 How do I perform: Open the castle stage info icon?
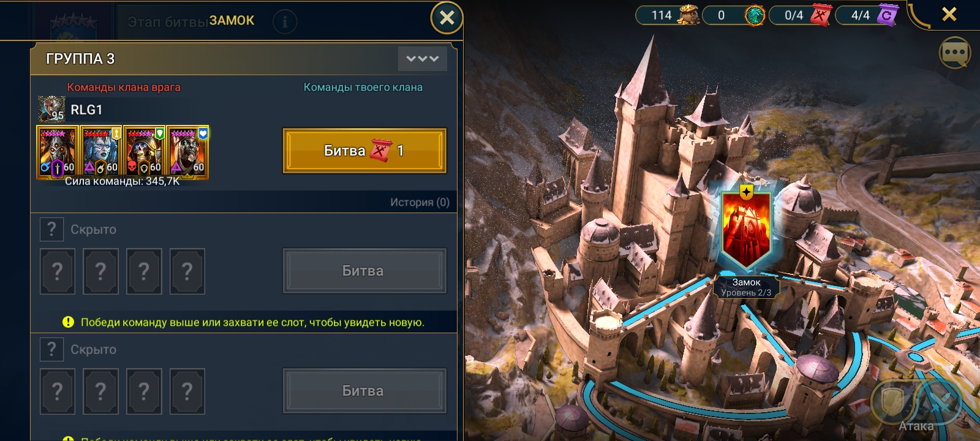pyautogui.click(x=284, y=22)
